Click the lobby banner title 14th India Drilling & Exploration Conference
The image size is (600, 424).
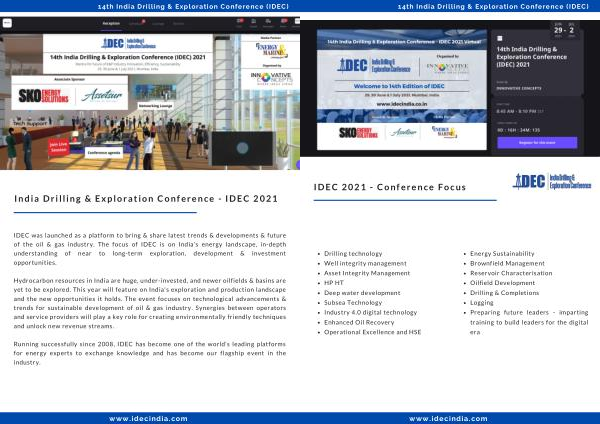128,57
